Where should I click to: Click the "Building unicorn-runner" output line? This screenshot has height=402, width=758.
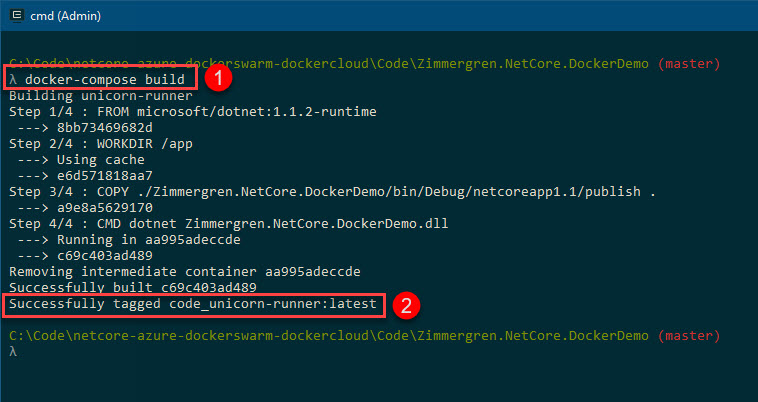coord(101,96)
